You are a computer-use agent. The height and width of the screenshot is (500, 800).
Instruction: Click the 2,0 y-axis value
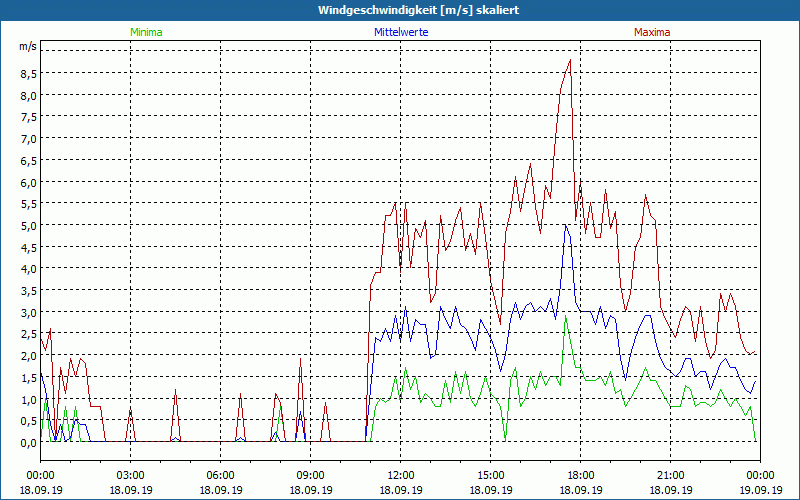[28, 356]
